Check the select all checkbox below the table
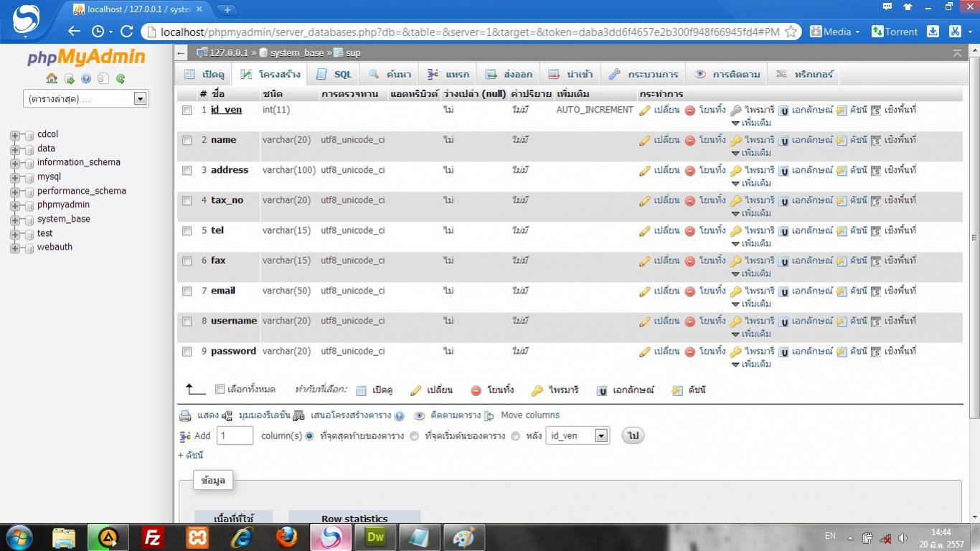The image size is (980, 551). (220, 390)
